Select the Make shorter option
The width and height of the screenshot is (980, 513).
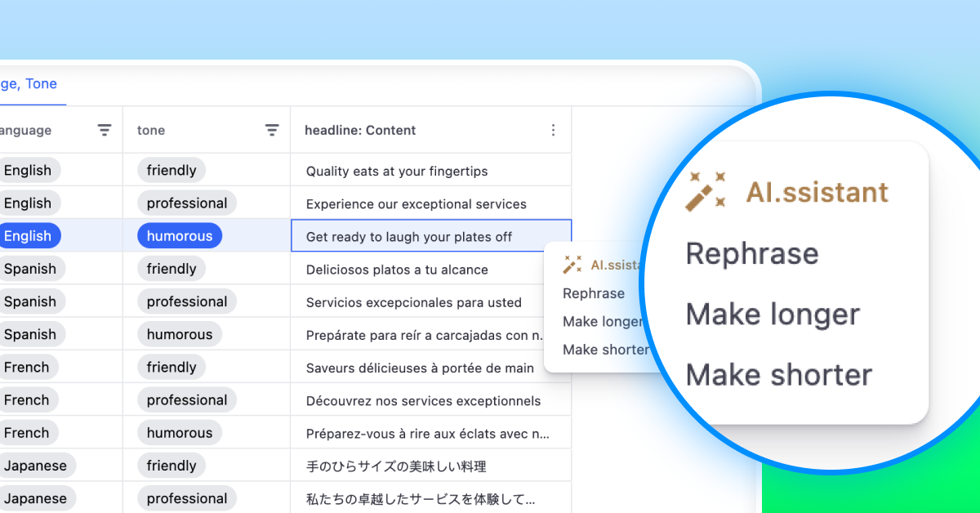pos(605,350)
